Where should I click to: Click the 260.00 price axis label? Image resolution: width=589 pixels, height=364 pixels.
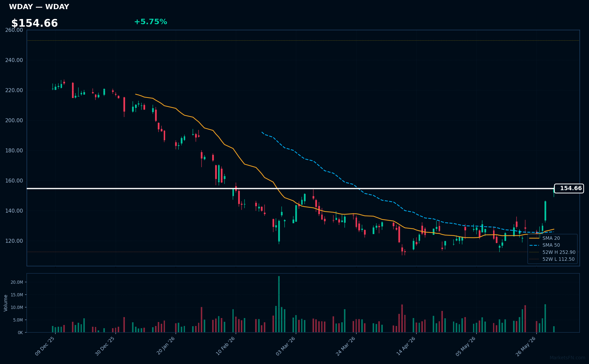pos(14,30)
